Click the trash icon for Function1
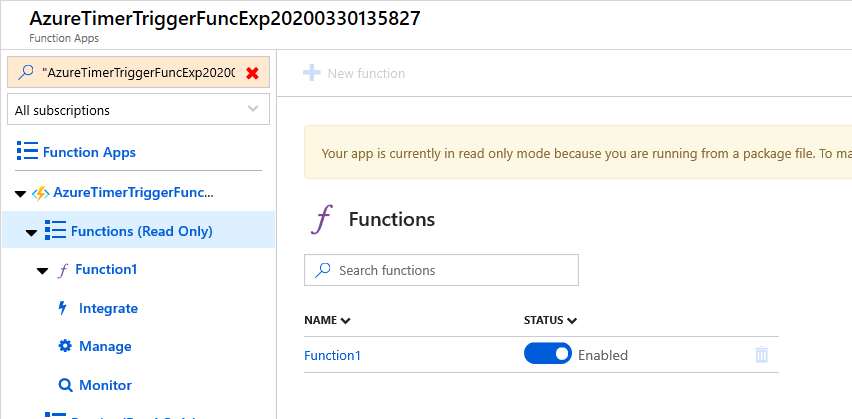The width and height of the screenshot is (852, 419). click(x=761, y=354)
